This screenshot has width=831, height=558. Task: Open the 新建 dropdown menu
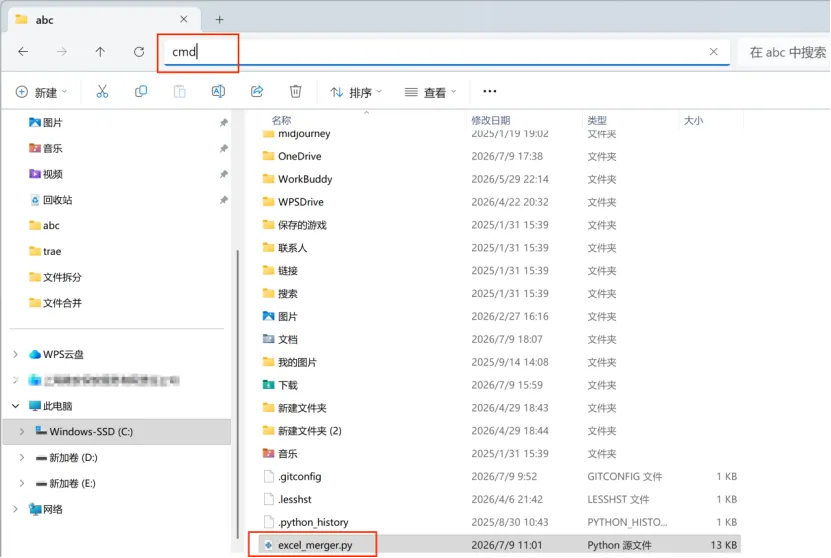pyautogui.click(x=41, y=92)
